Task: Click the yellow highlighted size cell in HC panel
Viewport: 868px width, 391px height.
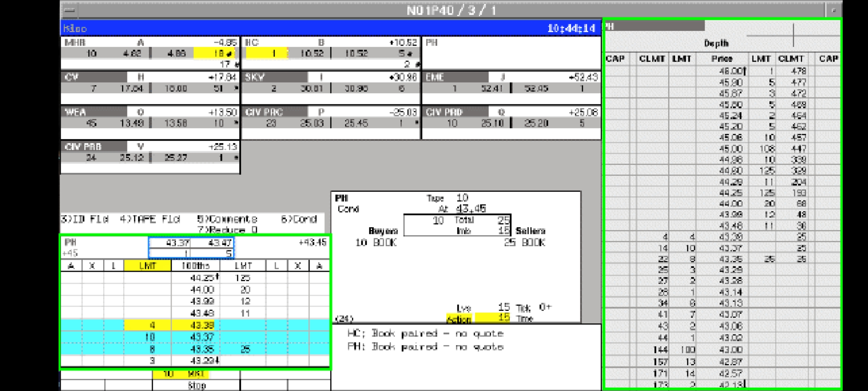Action: click(x=267, y=54)
